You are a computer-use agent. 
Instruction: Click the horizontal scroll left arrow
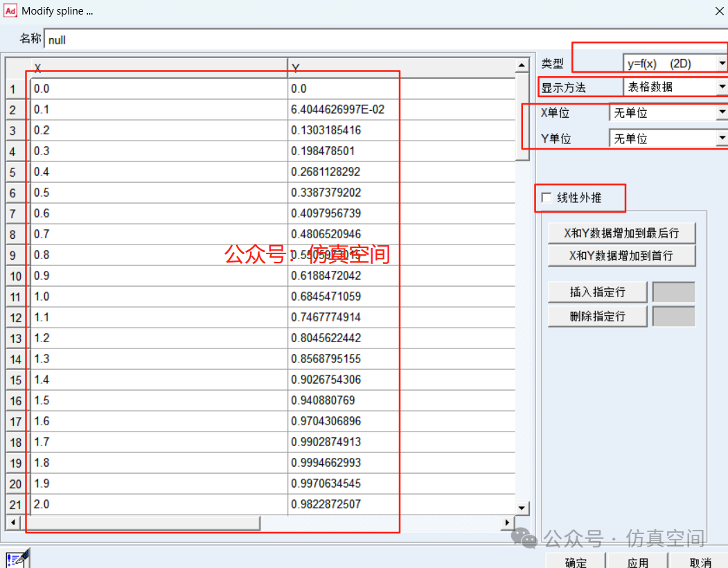tap(11, 522)
